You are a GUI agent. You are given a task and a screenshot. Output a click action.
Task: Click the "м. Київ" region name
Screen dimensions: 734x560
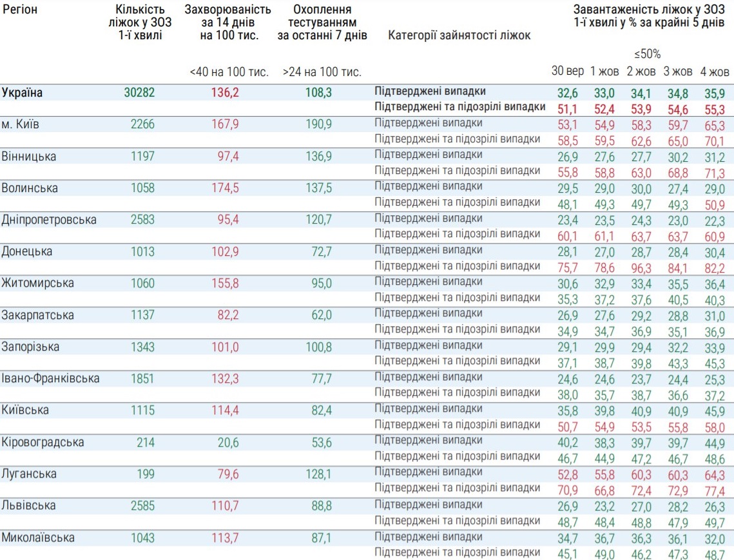point(20,124)
